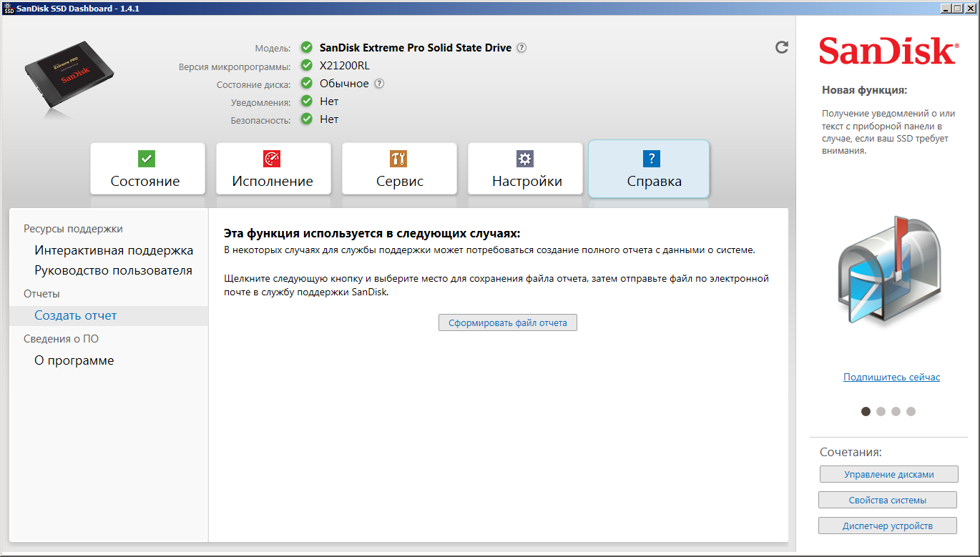Click the green checkmark beside Уведомления
Viewport: 980px width, 557px height.
click(x=307, y=102)
